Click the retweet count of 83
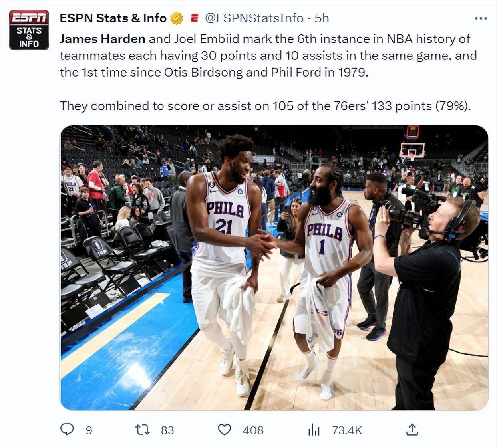497x448 pixels. coord(167,430)
